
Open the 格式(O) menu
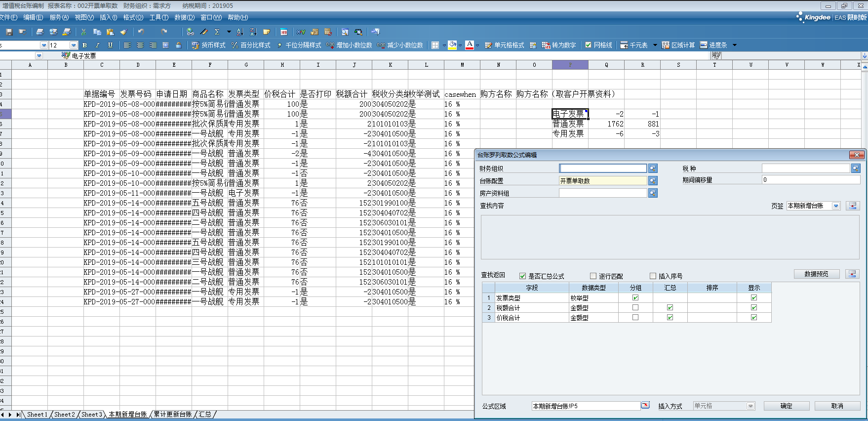point(133,17)
